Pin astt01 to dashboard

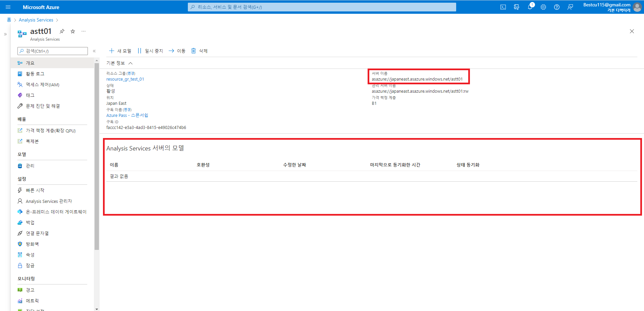pos(62,31)
